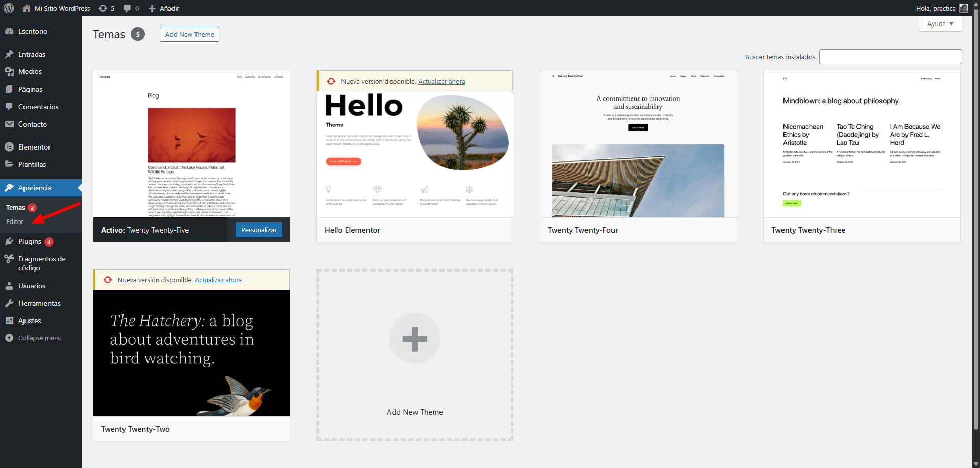
Task: Open Twenty Twenty-Two theme thumbnail
Action: pyautogui.click(x=191, y=354)
